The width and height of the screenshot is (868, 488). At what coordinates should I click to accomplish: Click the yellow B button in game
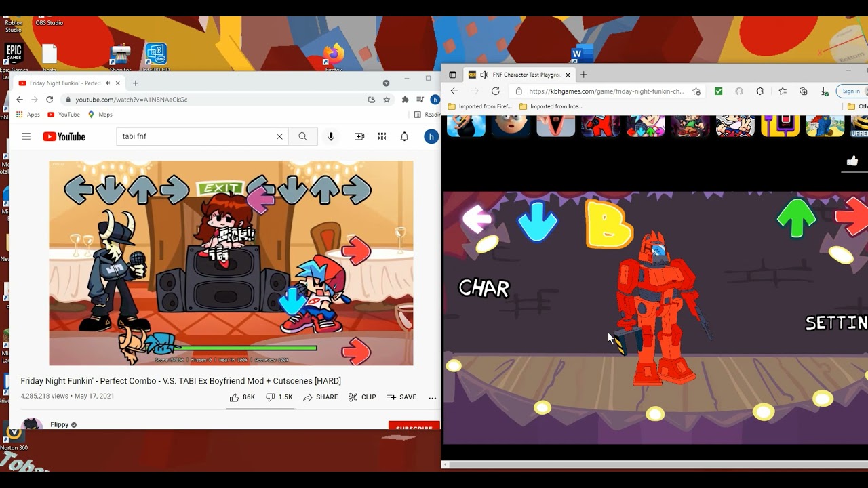(608, 224)
